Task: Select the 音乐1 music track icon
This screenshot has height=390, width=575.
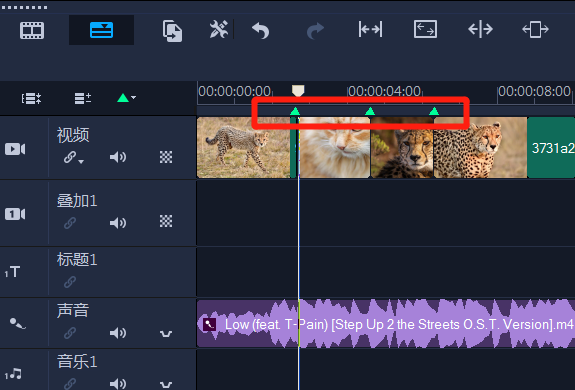Action: 13,374
